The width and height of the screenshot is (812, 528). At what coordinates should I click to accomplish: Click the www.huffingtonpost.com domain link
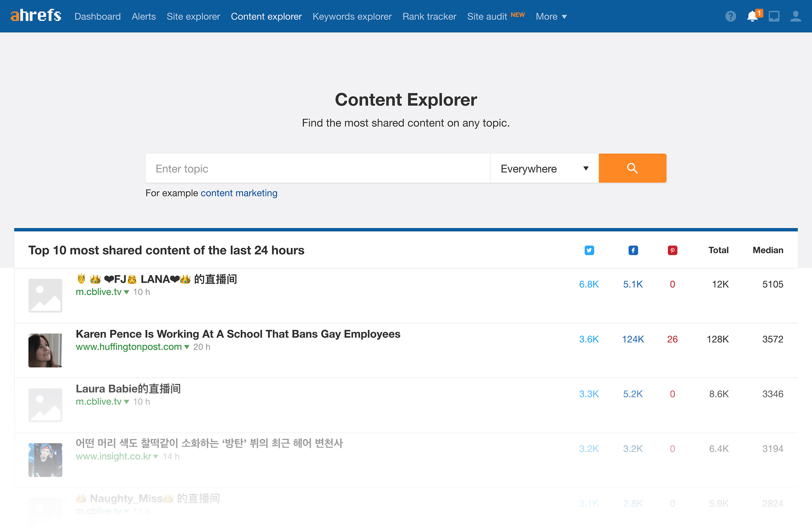[x=129, y=347]
